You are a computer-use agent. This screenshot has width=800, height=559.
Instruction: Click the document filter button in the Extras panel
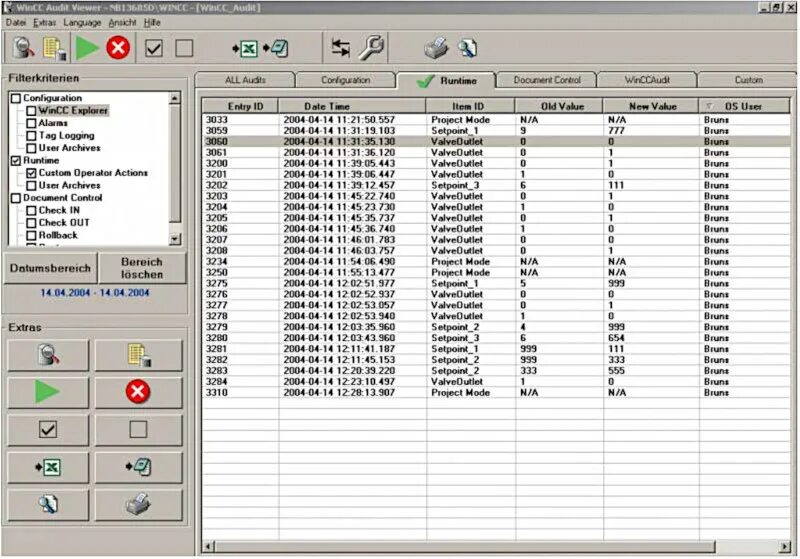(x=139, y=354)
